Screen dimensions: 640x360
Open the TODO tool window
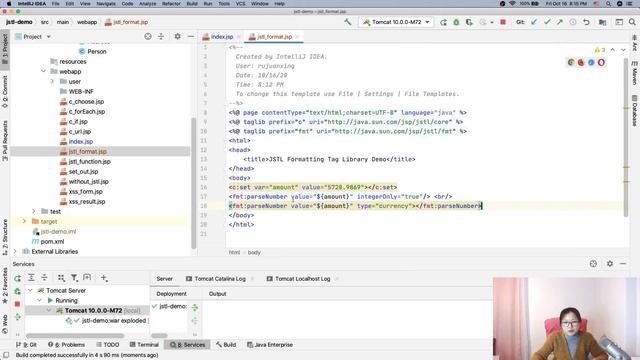click(x=108, y=345)
